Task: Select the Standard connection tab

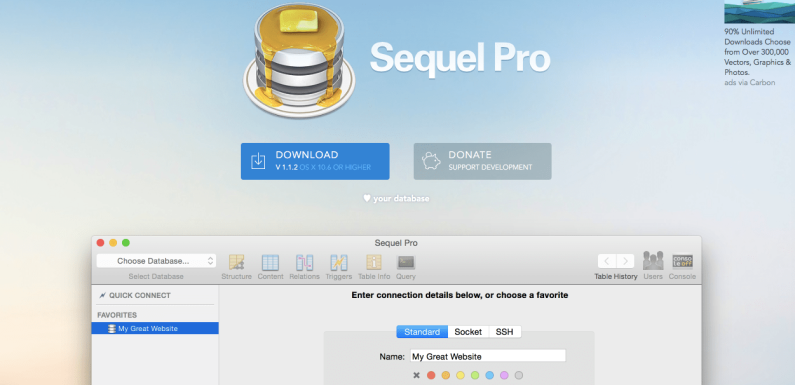Action: pos(422,332)
